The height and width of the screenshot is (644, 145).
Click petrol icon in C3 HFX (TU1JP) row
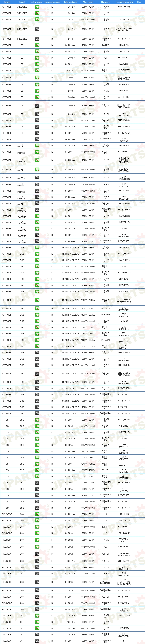pos(37,58)
